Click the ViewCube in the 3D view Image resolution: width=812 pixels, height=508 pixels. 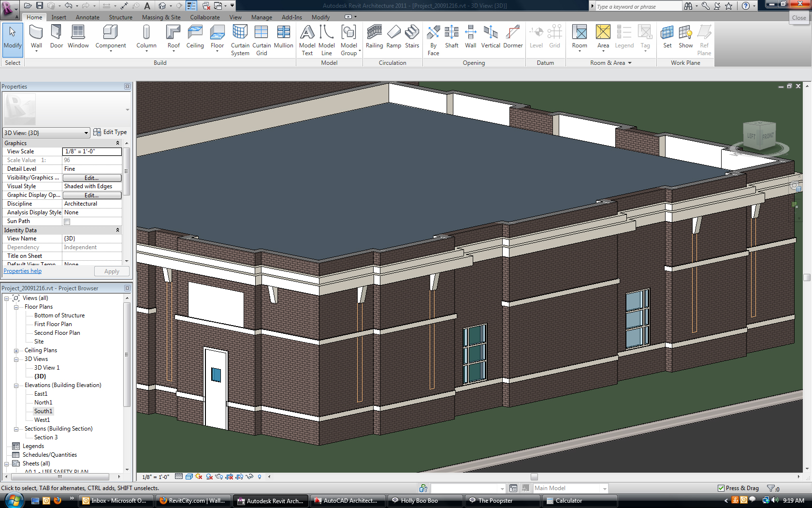point(760,137)
